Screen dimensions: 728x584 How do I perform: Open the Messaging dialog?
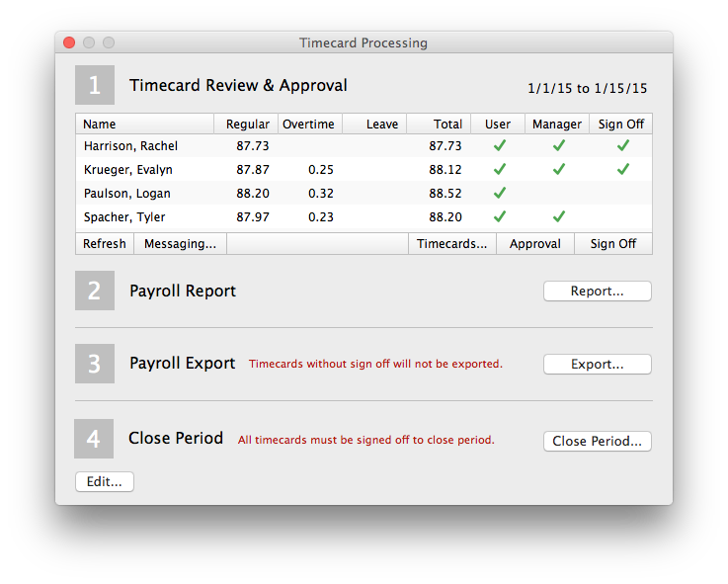click(180, 243)
